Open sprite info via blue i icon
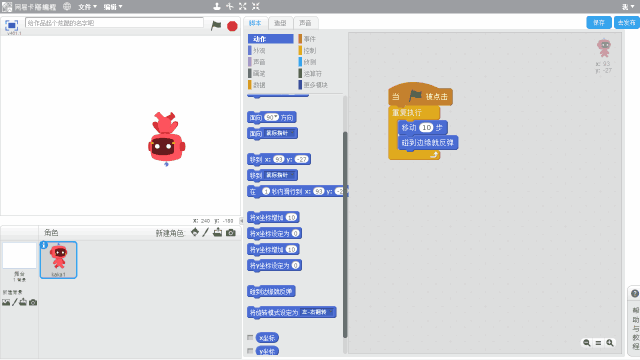This screenshot has height=360, width=640. [x=44, y=245]
